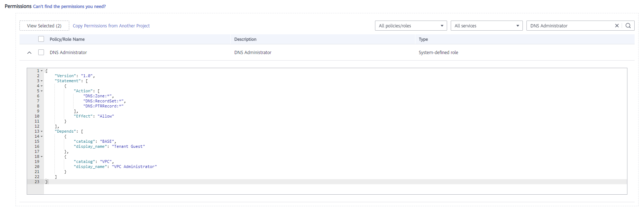Viewport: 644px width, 208px height.
Task: Clear the DNS Administrator search text
Action: point(617,26)
